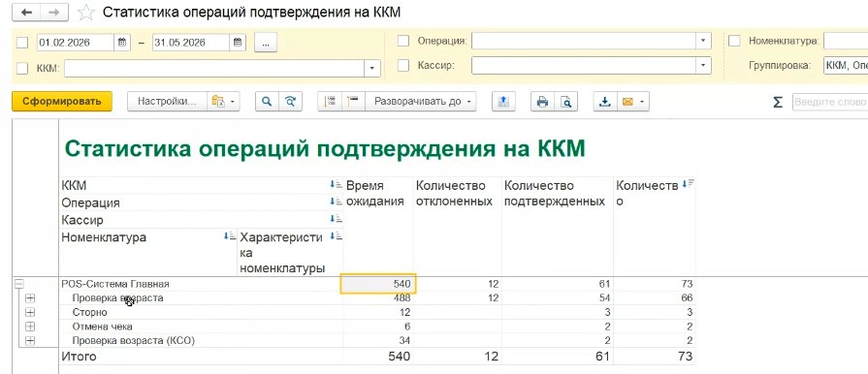Select the start date field 01.02.2026
Viewport: 868px width, 374px height.
pos(76,43)
